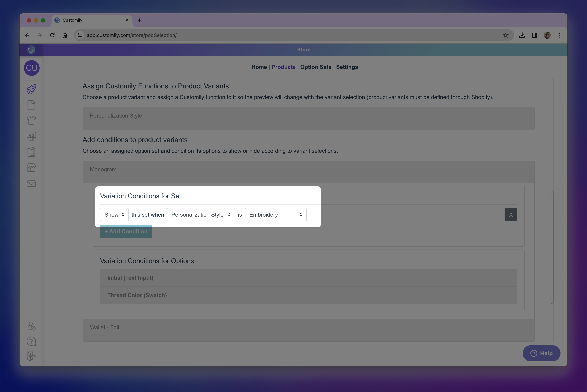Select the catalog booklet icon in sidebar
This screenshot has width=587, height=392.
tap(31, 152)
